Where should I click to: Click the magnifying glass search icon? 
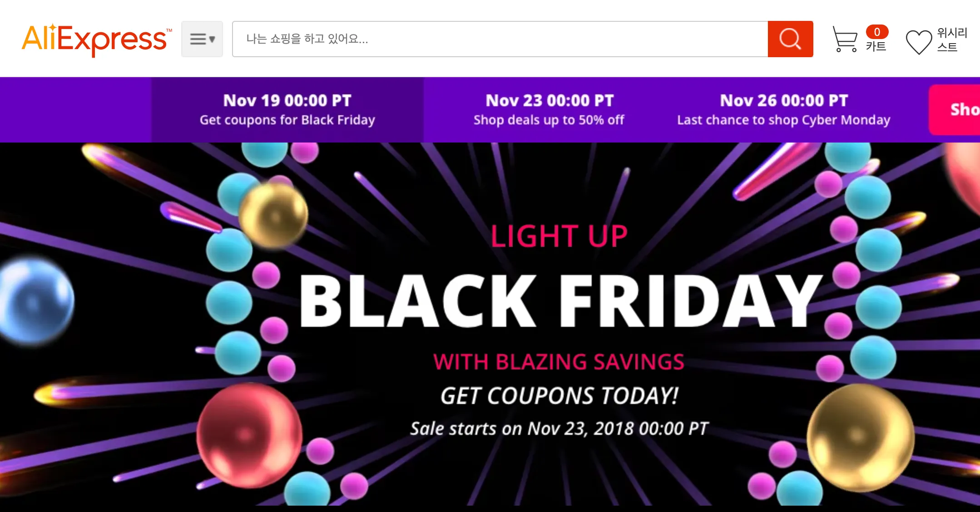click(x=790, y=39)
